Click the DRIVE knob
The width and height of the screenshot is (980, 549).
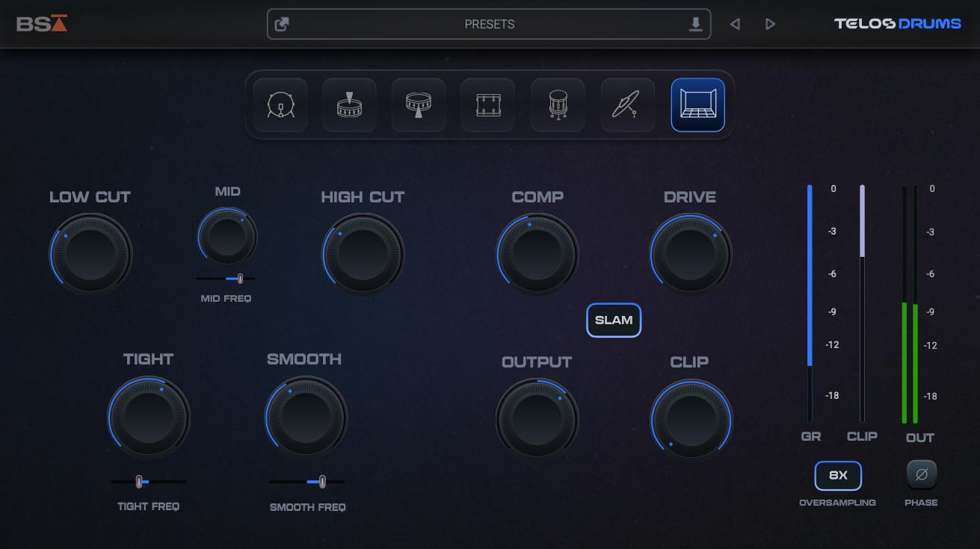pos(690,254)
